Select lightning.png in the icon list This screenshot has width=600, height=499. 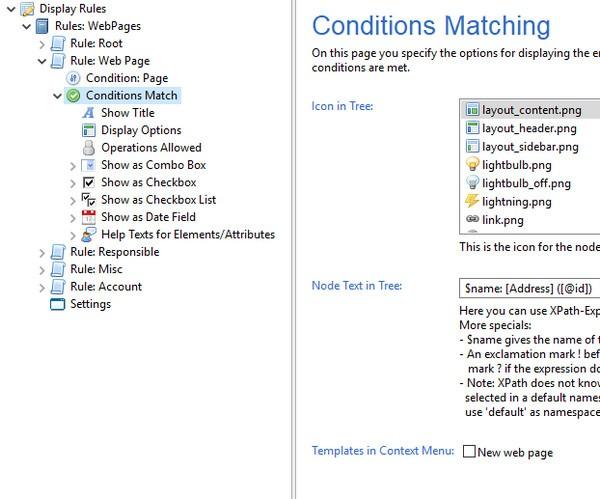pyautogui.click(x=516, y=201)
